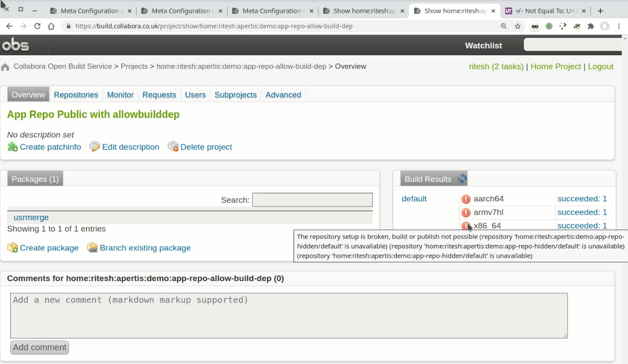Switch to Not Equal To tab
The height and width of the screenshot is (364, 628).
point(546,11)
